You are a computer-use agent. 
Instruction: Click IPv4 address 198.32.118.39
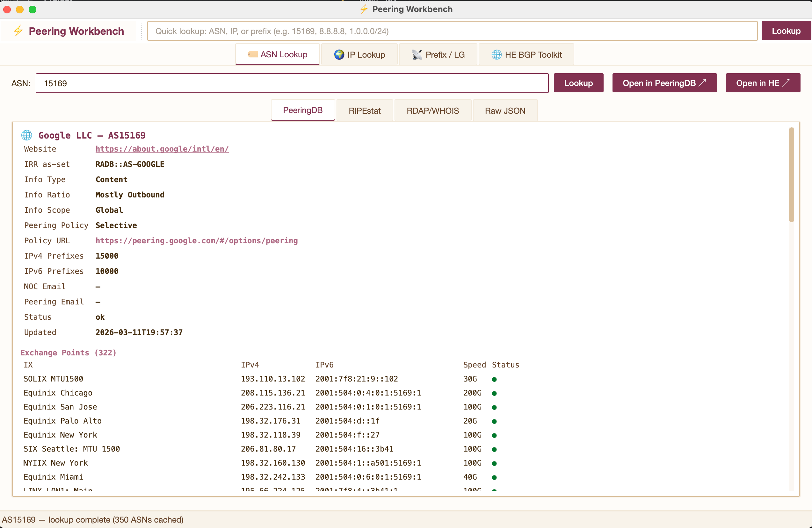271,435
